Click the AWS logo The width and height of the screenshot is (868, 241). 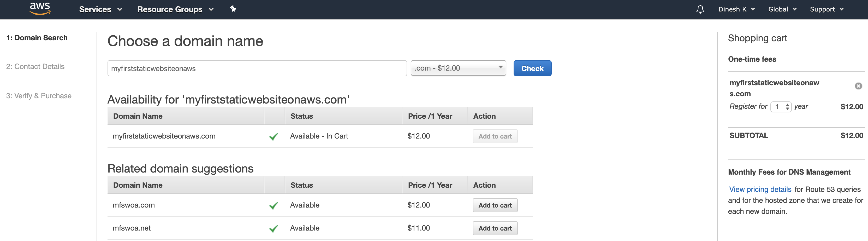pos(40,9)
